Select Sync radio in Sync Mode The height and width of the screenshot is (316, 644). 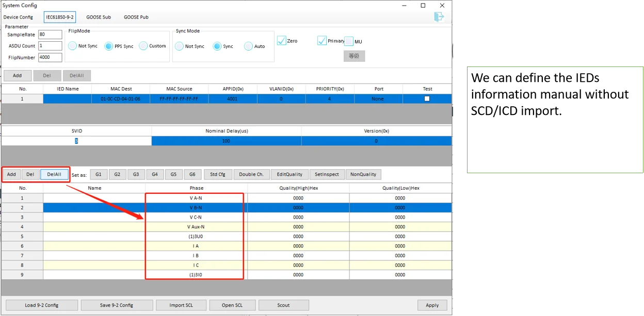coord(223,46)
